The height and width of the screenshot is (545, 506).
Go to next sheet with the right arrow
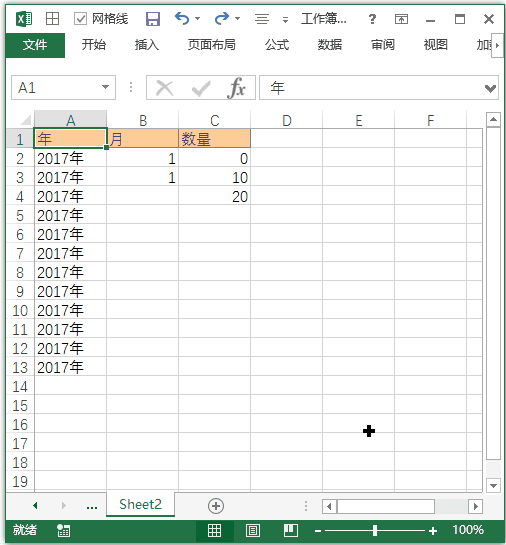[x=64, y=505]
